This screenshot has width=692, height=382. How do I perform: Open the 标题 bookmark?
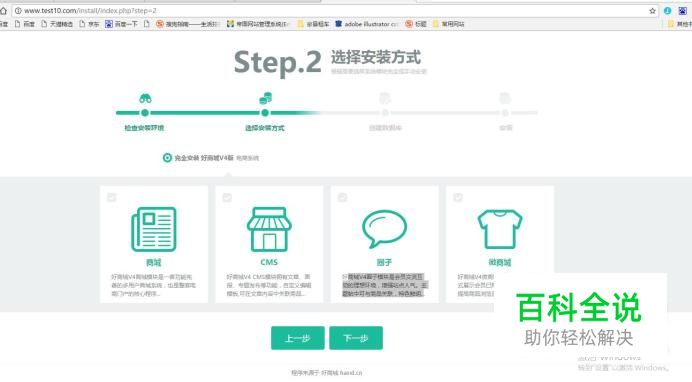(416, 24)
